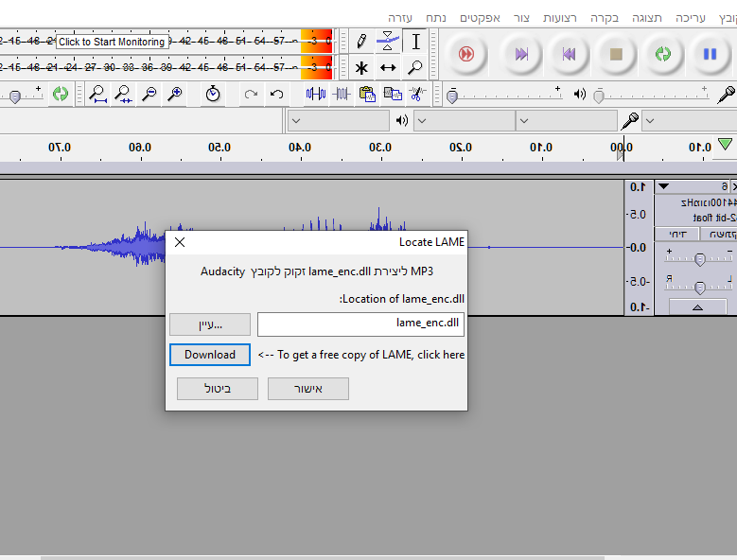The image size is (737, 560).
Task: Collapse the track with the triangle button
Action: coord(698,306)
